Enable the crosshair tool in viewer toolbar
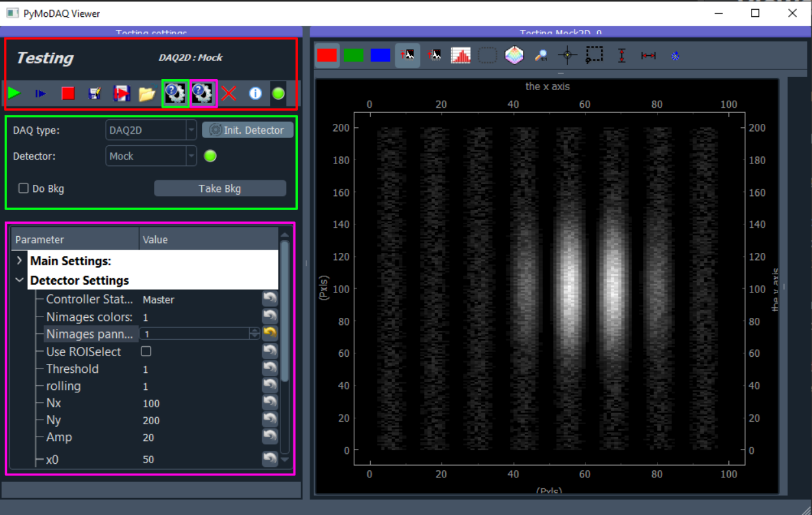Image resolution: width=812 pixels, height=515 pixels. (568, 56)
